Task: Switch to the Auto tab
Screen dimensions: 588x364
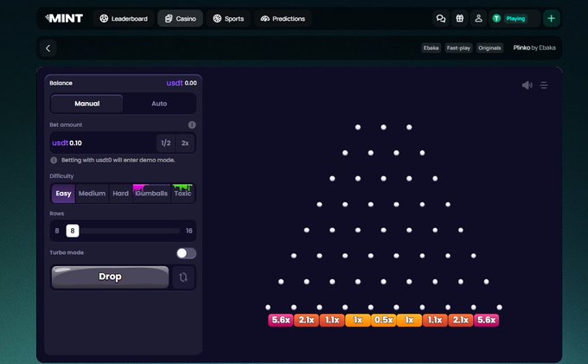Action: point(159,104)
